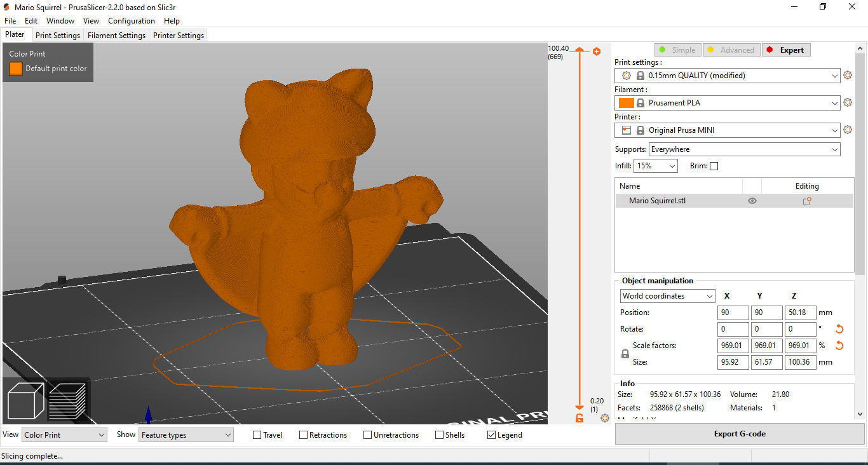Click the Size Z field showing 100.36
Screen dimensions: 868x465
pos(801,362)
